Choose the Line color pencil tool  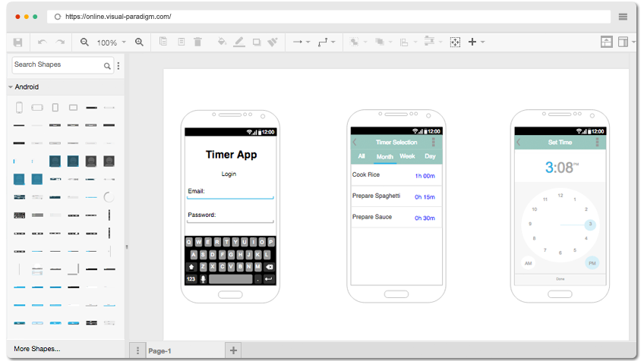click(239, 42)
